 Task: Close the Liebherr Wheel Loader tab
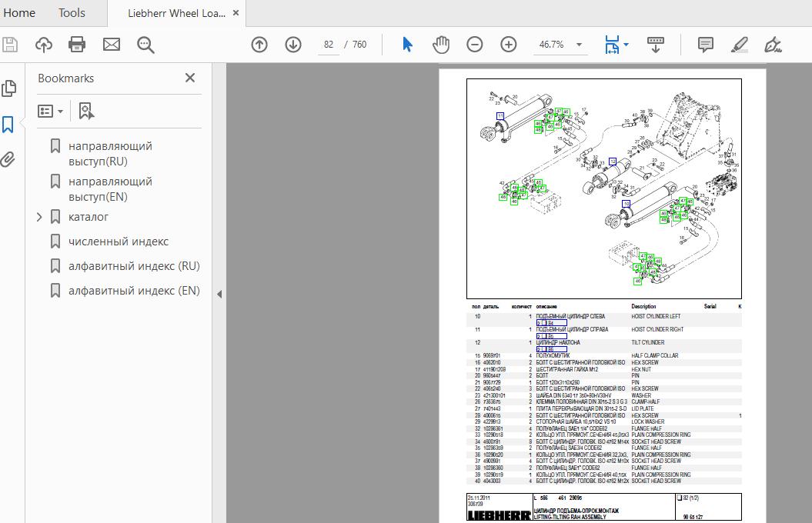236,13
